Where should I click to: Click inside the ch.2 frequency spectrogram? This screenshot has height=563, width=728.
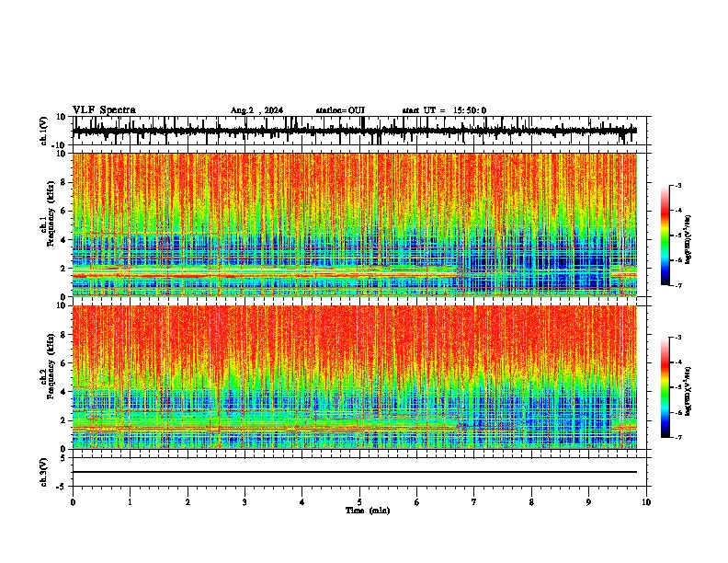tap(355, 377)
